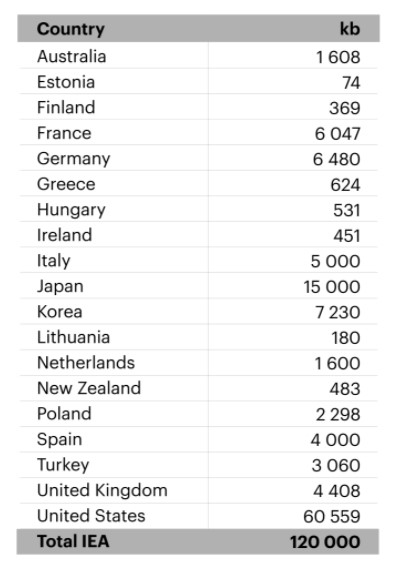The image size is (396, 568).
Task: Select the Germany row label
Action: (x=74, y=159)
